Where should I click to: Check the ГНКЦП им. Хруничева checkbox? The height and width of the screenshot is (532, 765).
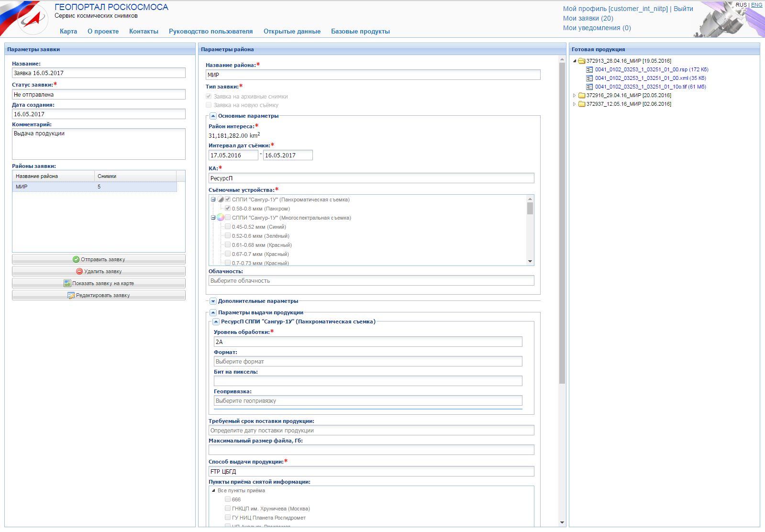pyautogui.click(x=228, y=509)
